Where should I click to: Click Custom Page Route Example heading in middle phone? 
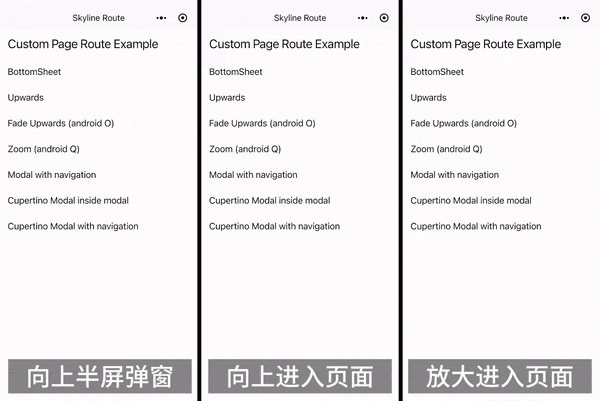284,44
